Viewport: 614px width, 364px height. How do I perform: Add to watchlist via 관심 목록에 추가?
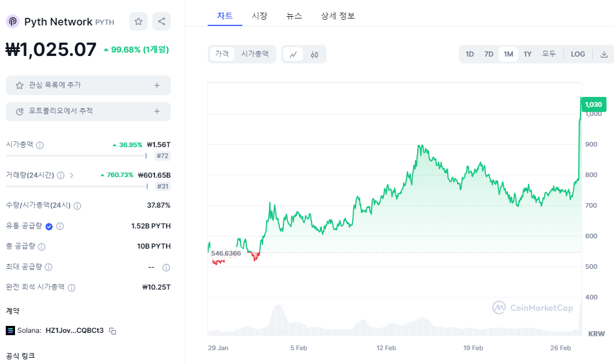[x=88, y=85]
